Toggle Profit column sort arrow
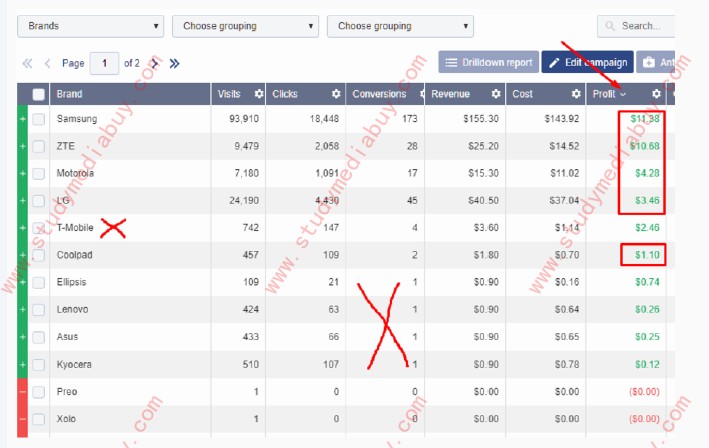 [x=623, y=94]
